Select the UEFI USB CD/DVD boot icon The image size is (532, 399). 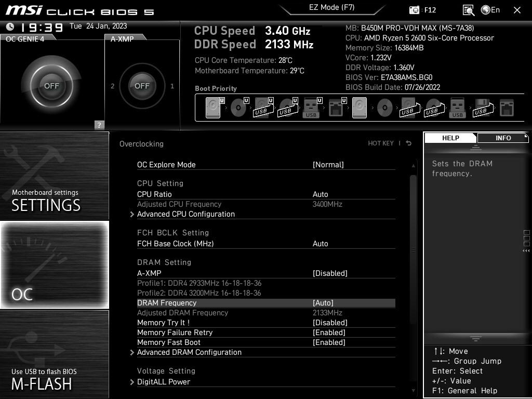288,108
